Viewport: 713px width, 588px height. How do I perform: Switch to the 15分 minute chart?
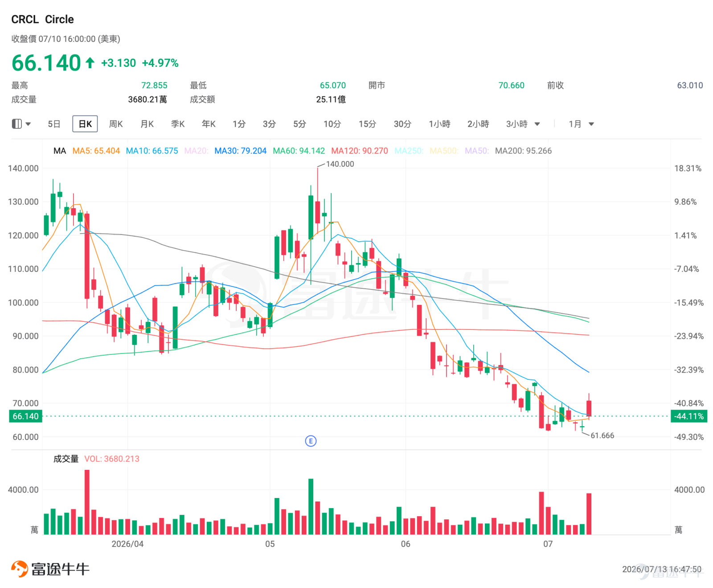pos(367,124)
